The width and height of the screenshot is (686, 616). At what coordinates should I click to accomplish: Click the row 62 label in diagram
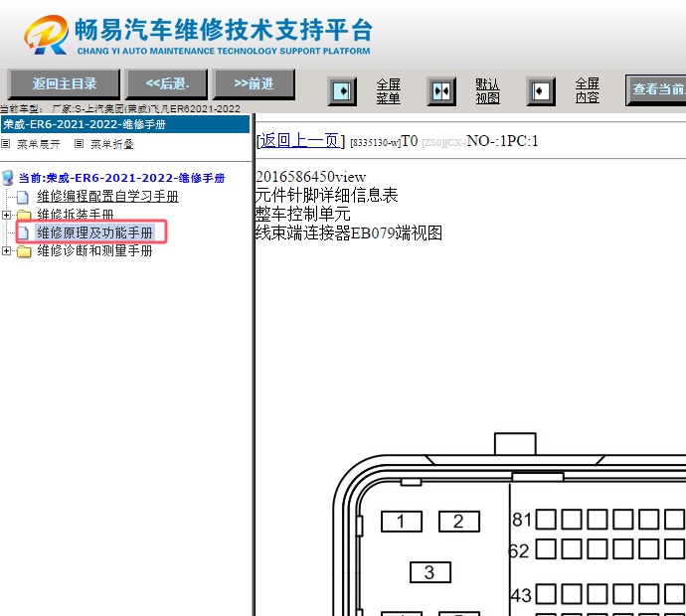click(x=520, y=550)
